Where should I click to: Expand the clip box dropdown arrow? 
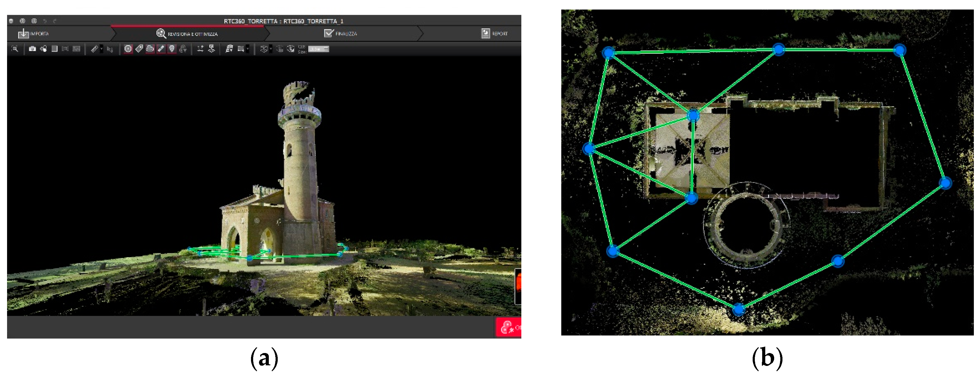[x=248, y=49]
